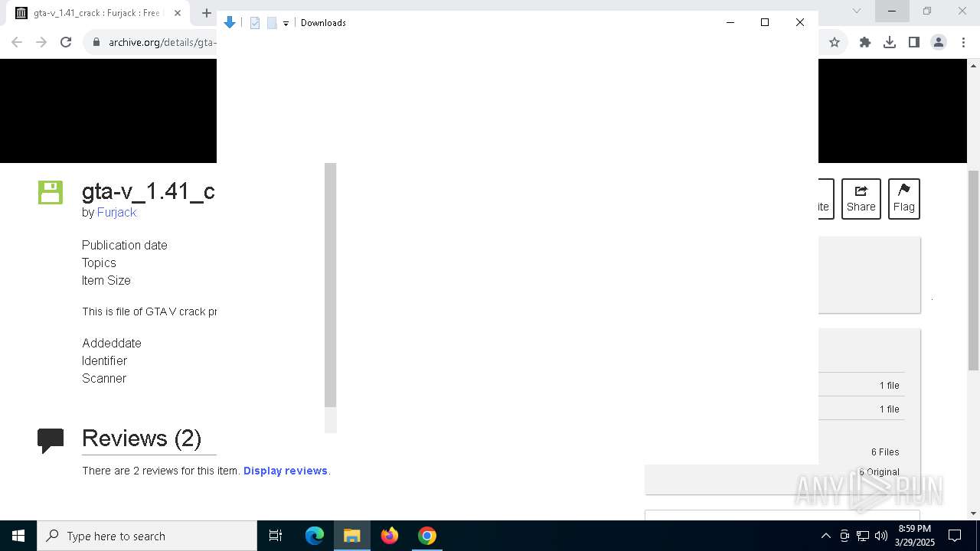Image resolution: width=980 pixels, height=551 pixels.
Task: Open Chrome profile avatar
Action: pos(939,42)
